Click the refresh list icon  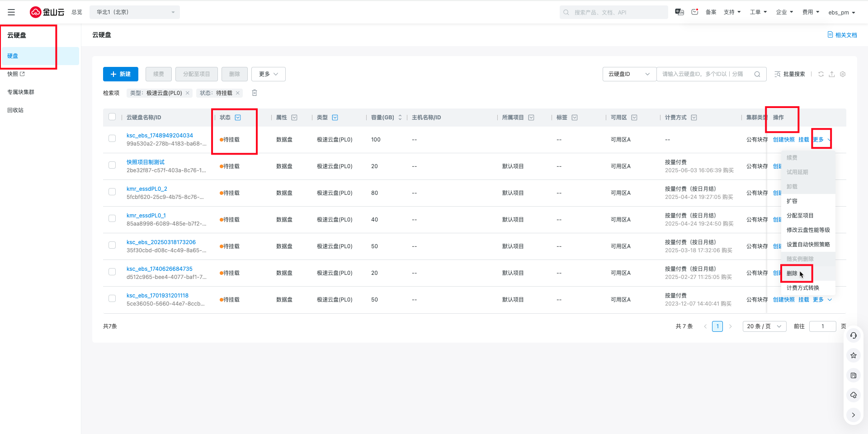[821, 74]
